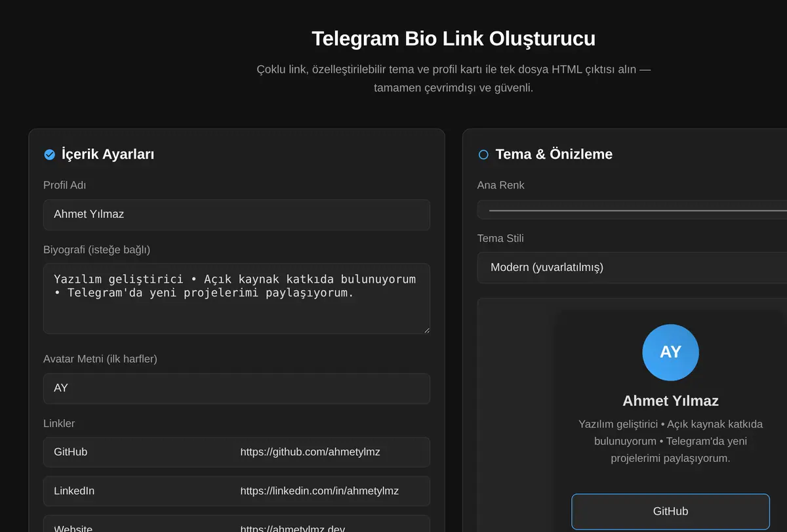Click the İçerik Ayarları heading
787x532 pixels.
(x=108, y=155)
